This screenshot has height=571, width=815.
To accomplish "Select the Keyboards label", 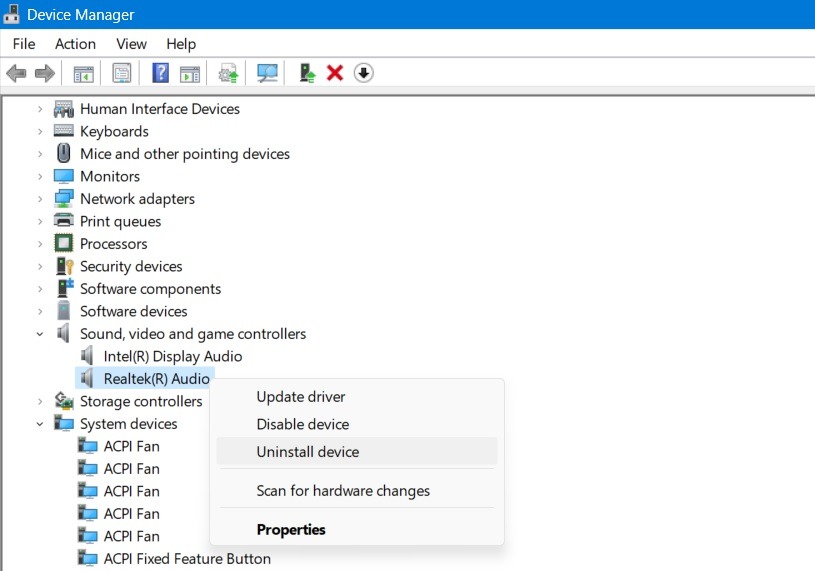I will click(114, 131).
